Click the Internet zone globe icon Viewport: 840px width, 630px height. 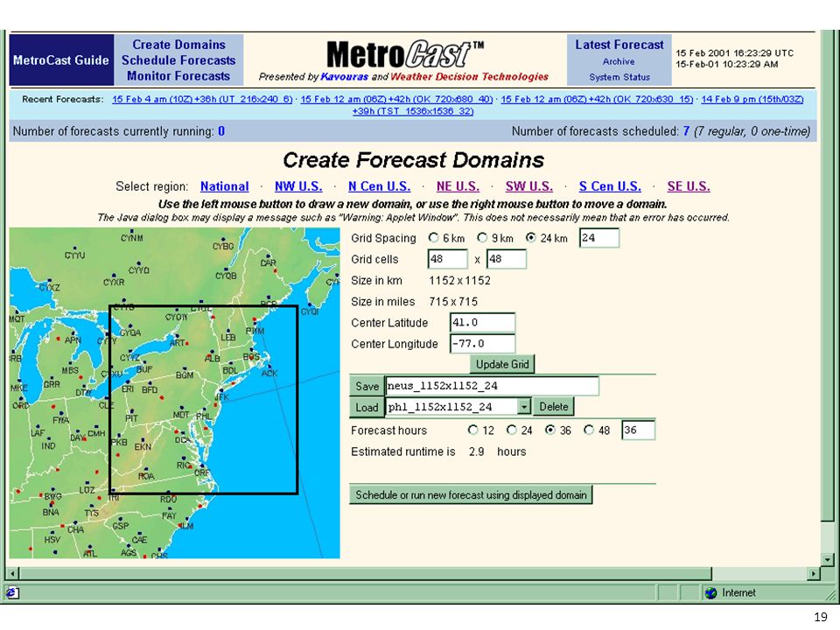[710, 592]
